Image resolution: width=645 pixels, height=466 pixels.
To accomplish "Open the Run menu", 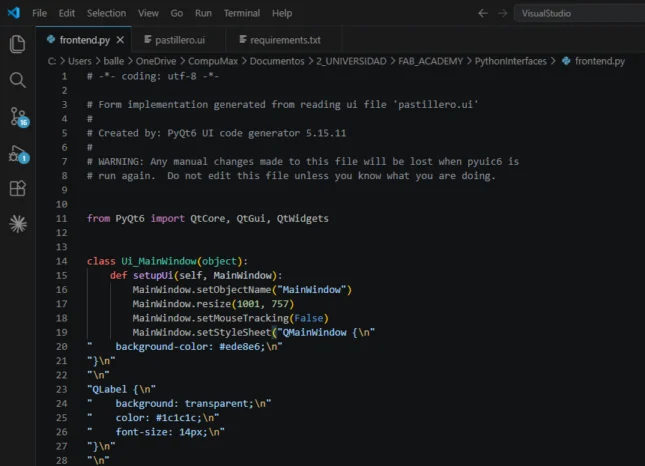I will [x=203, y=13].
